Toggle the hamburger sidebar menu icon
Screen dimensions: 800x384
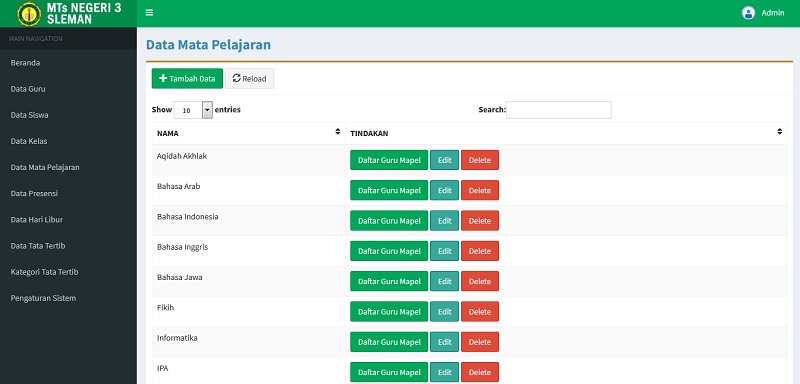(149, 13)
